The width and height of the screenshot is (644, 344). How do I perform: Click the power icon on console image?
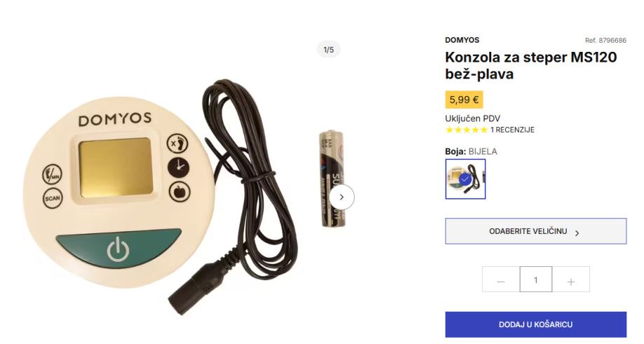[118, 249]
